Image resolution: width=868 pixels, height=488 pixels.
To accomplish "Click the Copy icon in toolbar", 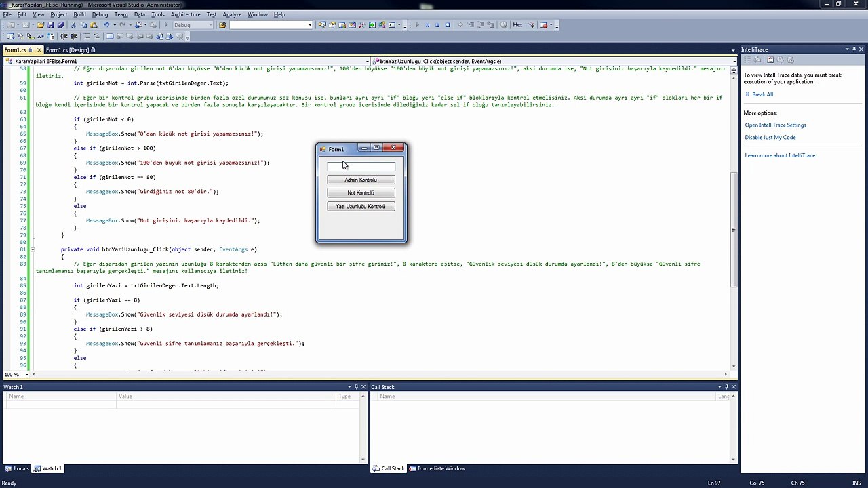I will 83,25.
